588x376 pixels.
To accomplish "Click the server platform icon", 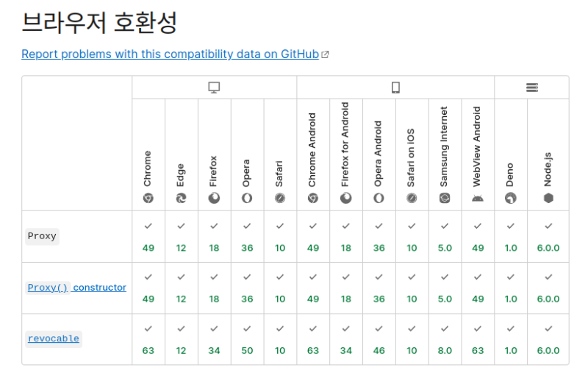I will [531, 88].
